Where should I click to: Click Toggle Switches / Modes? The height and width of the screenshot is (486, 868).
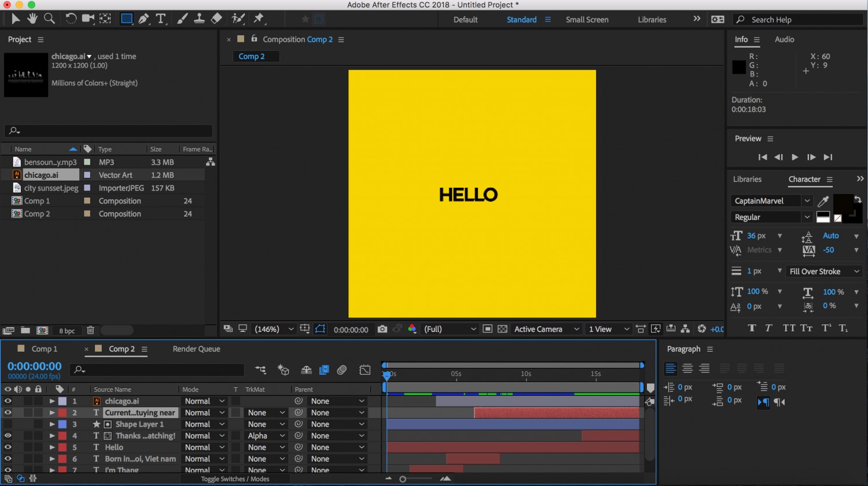[x=235, y=479]
